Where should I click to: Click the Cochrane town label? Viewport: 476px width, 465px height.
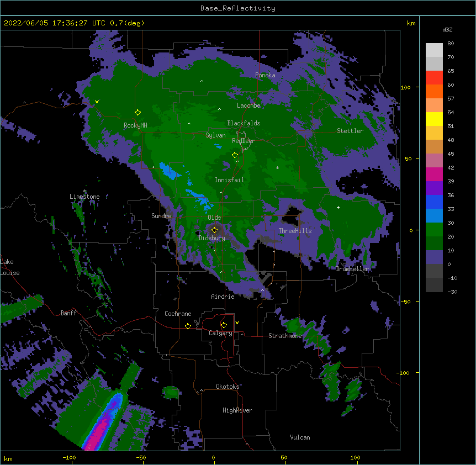[178, 314]
